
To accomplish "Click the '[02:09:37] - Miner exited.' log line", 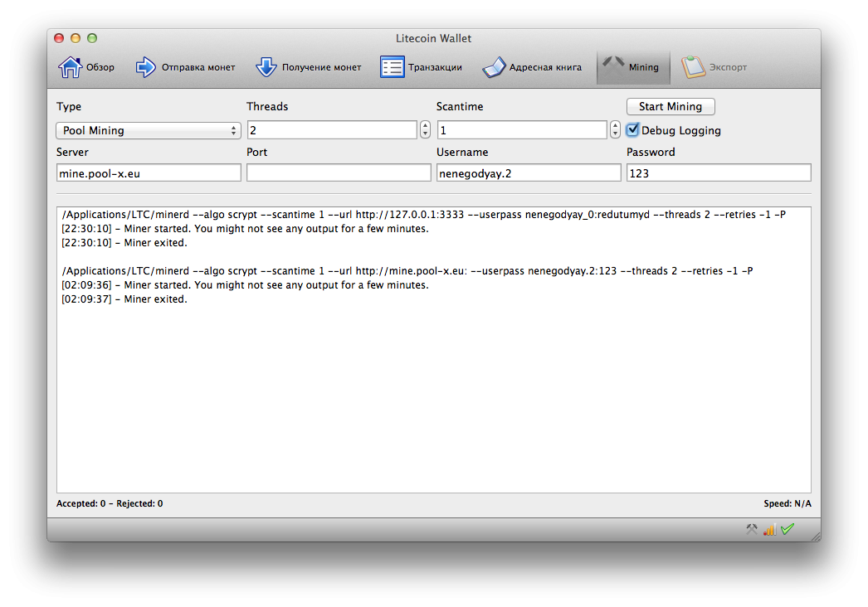I will (x=124, y=299).
